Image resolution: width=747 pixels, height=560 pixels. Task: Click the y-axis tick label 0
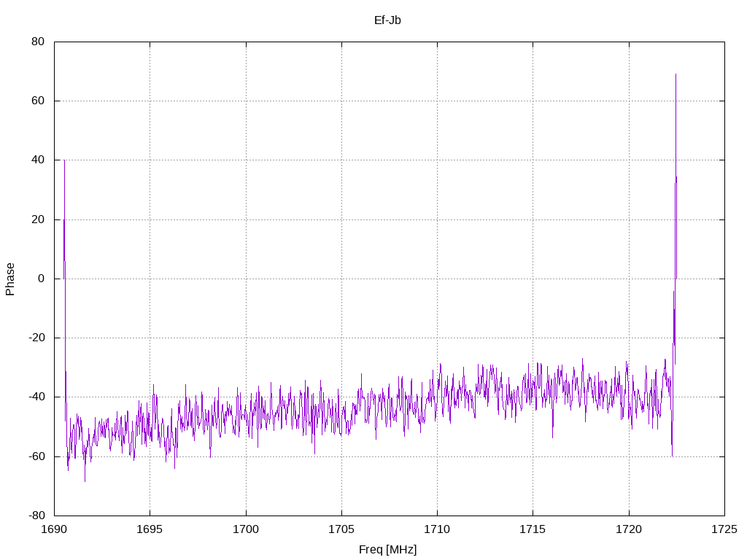pyautogui.click(x=41, y=279)
